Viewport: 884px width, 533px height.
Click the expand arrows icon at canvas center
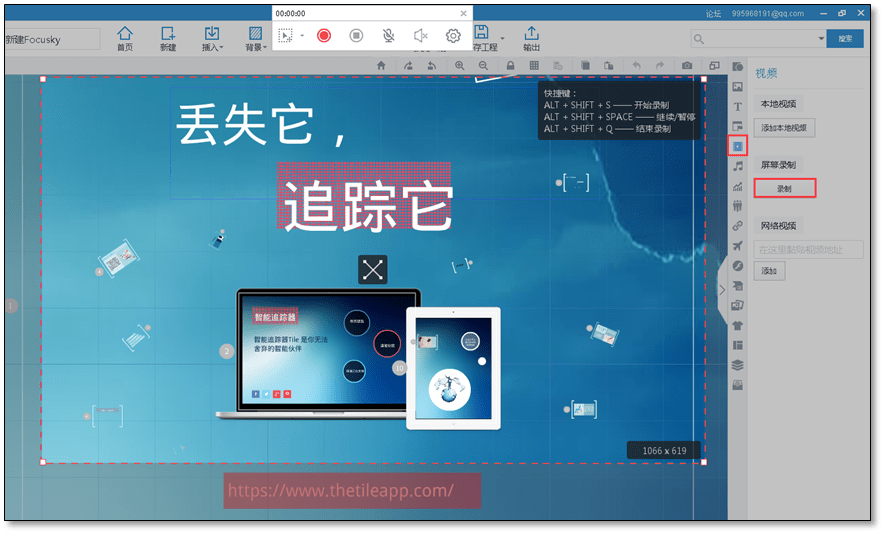tap(373, 270)
